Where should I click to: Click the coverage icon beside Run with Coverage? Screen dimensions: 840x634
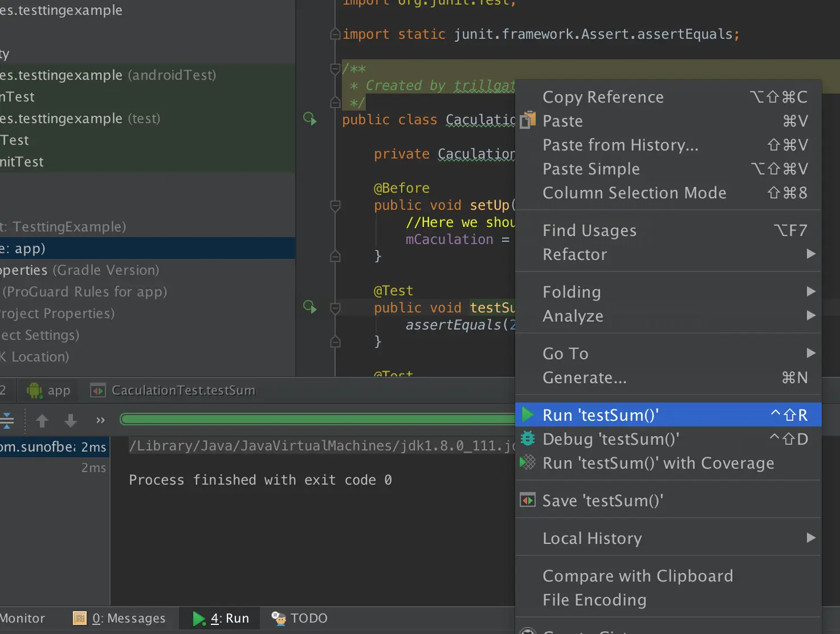pyautogui.click(x=528, y=462)
